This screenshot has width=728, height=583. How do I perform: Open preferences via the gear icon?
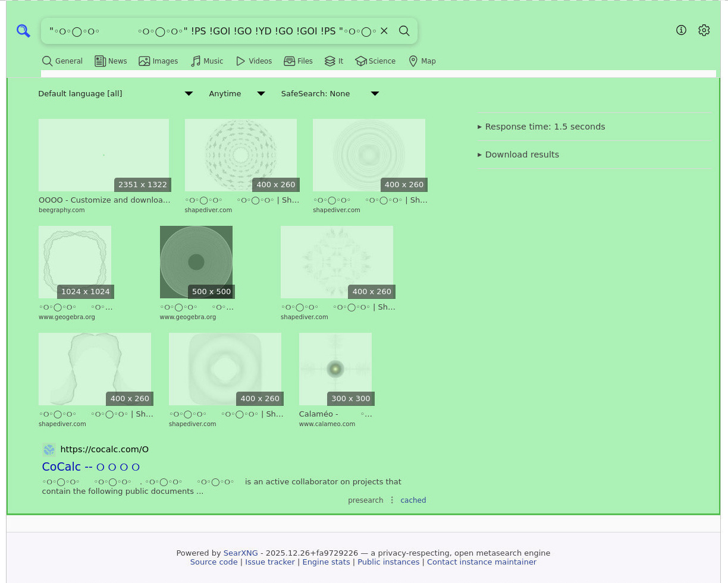pyautogui.click(x=704, y=30)
